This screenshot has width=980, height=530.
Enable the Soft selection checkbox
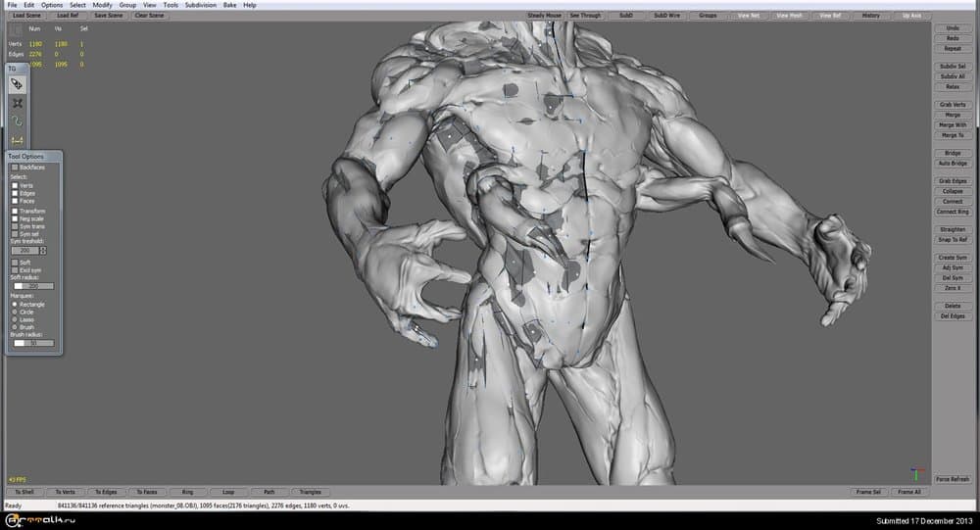pos(15,263)
